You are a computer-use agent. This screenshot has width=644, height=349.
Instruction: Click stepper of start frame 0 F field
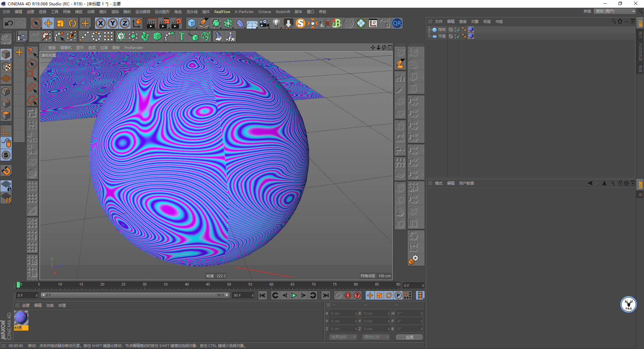click(x=36, y=295)
